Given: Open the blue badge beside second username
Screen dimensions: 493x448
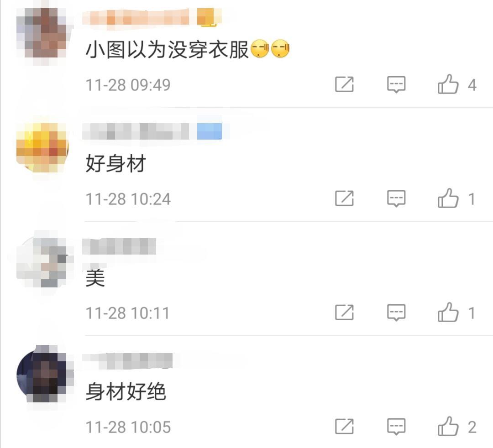Looking at the screenshot, I should coord(210,131).
